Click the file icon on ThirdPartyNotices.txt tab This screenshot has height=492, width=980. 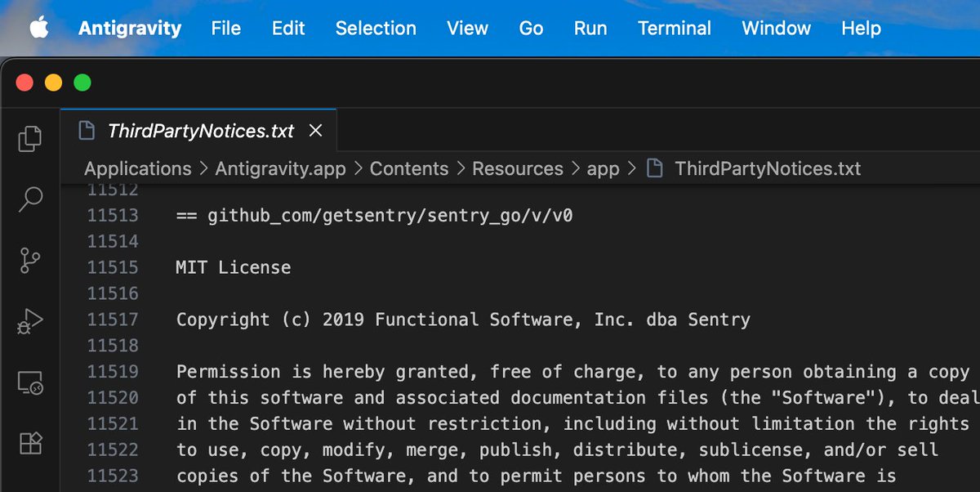86,131
